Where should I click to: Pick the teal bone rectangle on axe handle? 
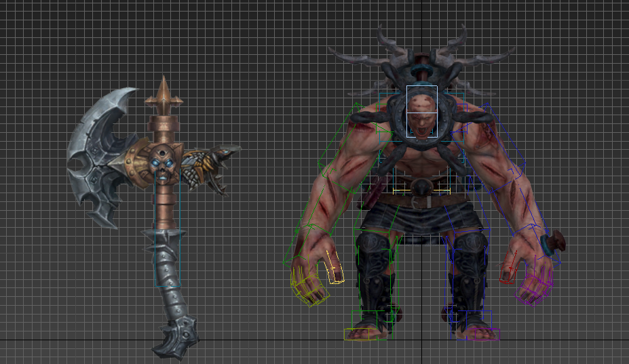click(168, 227)
